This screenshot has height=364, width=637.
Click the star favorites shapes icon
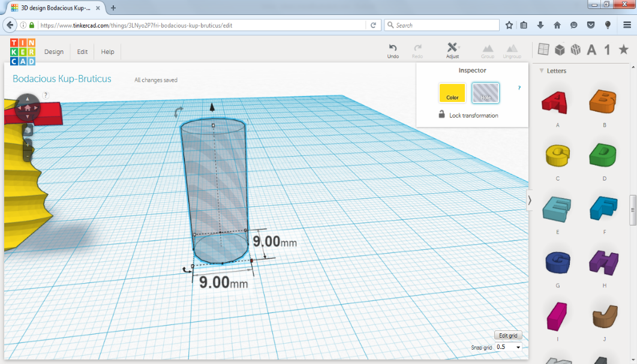(x=624, y=50)
